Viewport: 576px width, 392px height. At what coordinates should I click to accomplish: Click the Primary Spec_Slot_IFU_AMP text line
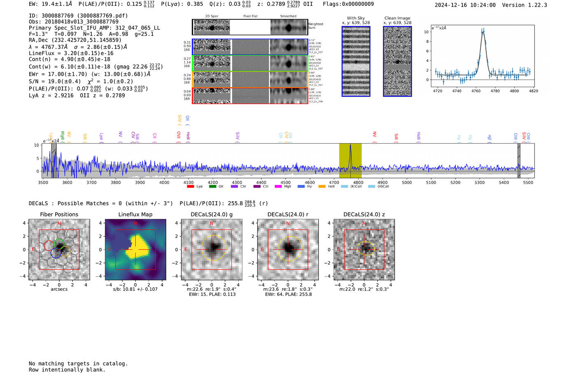pyautogui.click(x=95, y=28)
